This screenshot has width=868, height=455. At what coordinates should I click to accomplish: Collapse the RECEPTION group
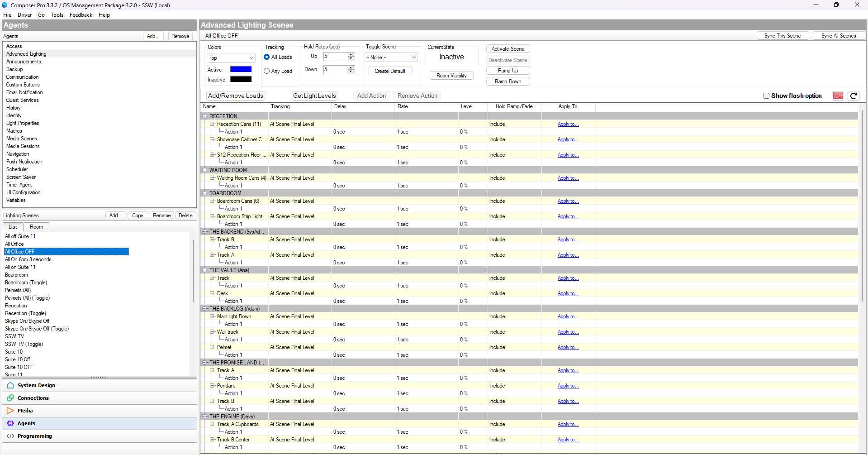[204, 116]
